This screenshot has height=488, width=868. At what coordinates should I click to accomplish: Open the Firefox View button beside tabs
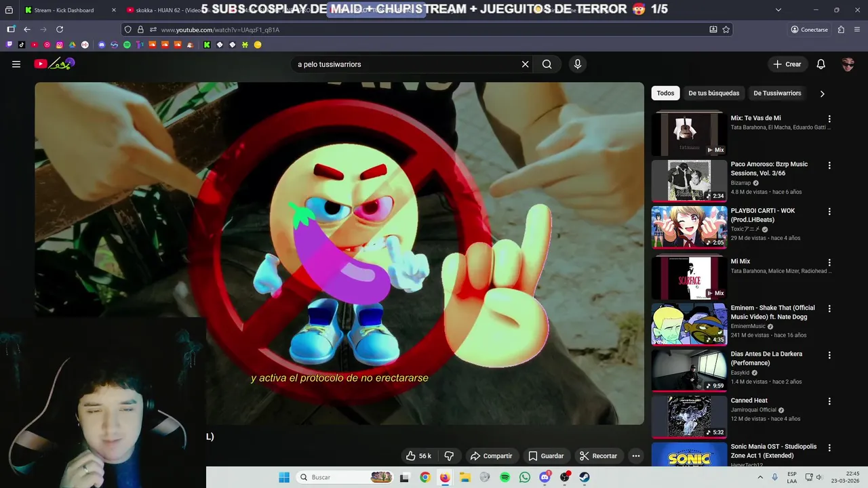pyautogui.click(x=9, y=10)
